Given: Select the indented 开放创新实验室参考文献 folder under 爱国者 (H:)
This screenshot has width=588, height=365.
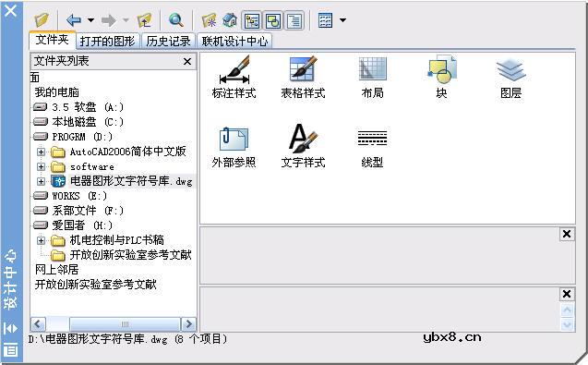Looking at the screenshot, I should pyautogui.click(x=121, y=255).
